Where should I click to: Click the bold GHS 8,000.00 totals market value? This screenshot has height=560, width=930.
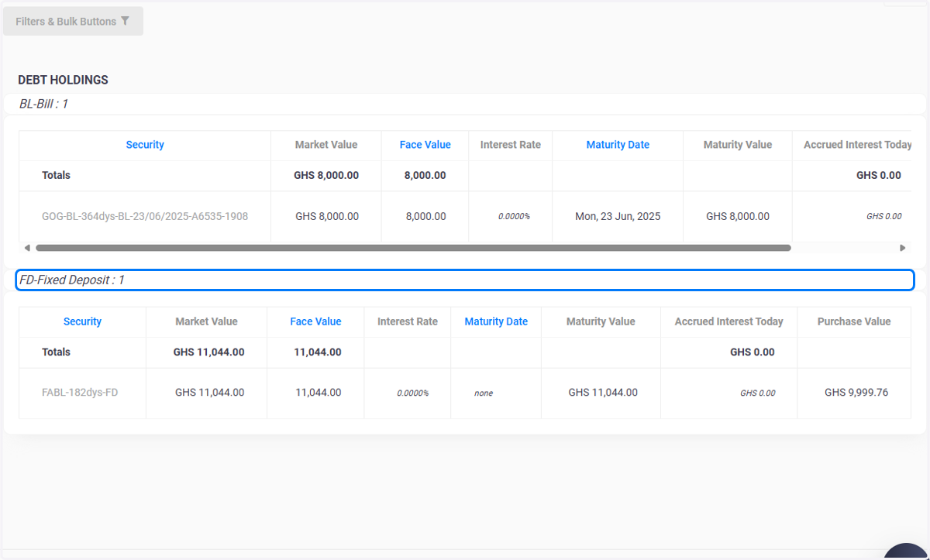(x=326, y=176)
